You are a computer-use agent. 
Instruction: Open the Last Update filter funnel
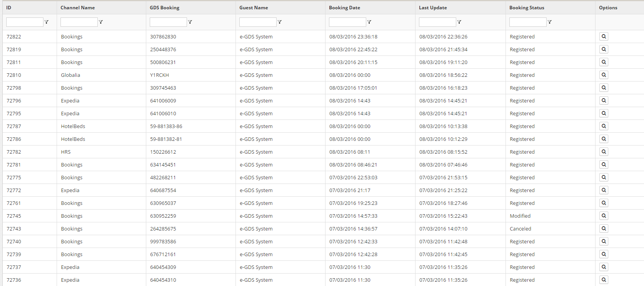tap(459, 22)
